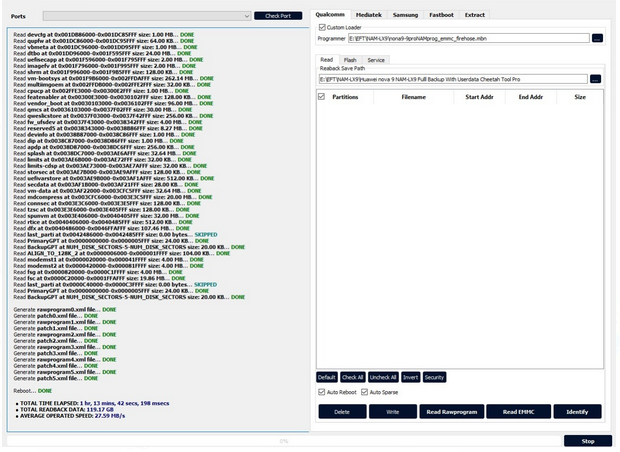
Task: Toggle the Auto Sparse checkbox
Action: [x=364, y=392]
